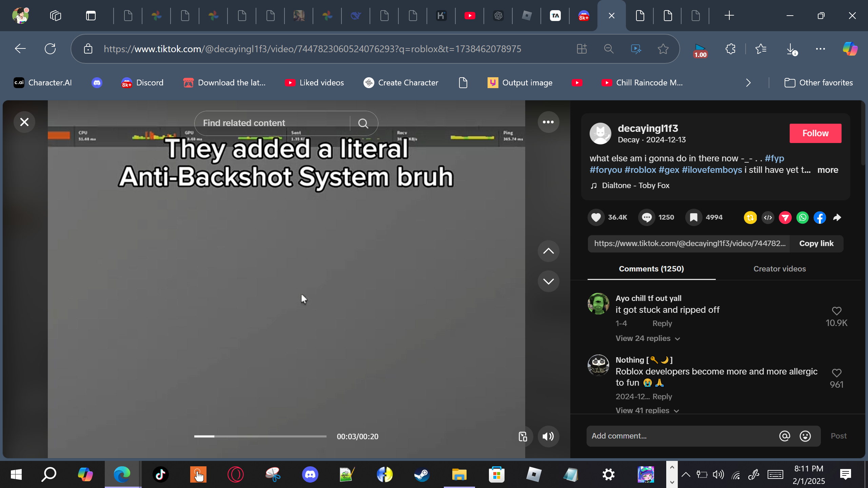Share video via WhatsApp icon
The height and width of the screenshot is (488, 868).
click(803, 218)
